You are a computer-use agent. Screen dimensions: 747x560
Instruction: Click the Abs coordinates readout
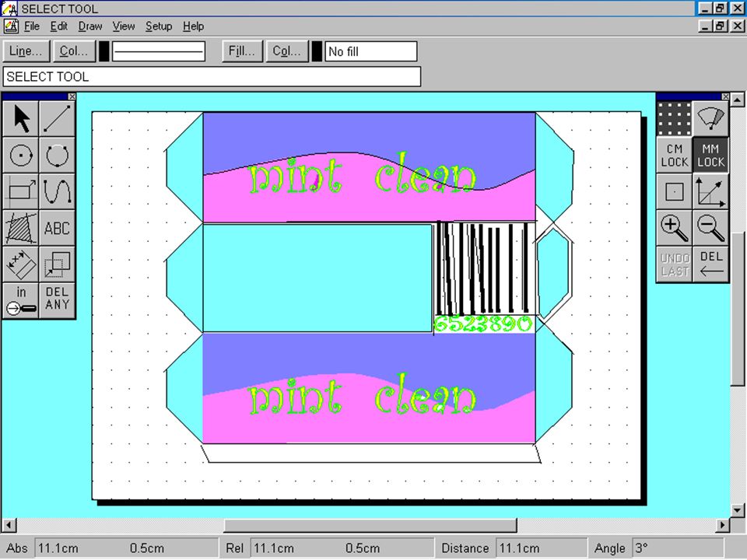click(126, 548)
